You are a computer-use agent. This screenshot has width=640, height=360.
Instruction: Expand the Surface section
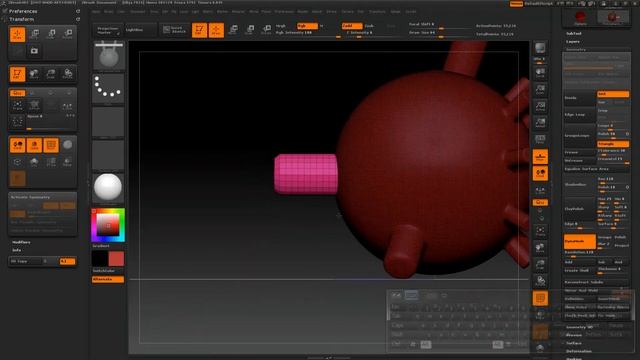573,343
